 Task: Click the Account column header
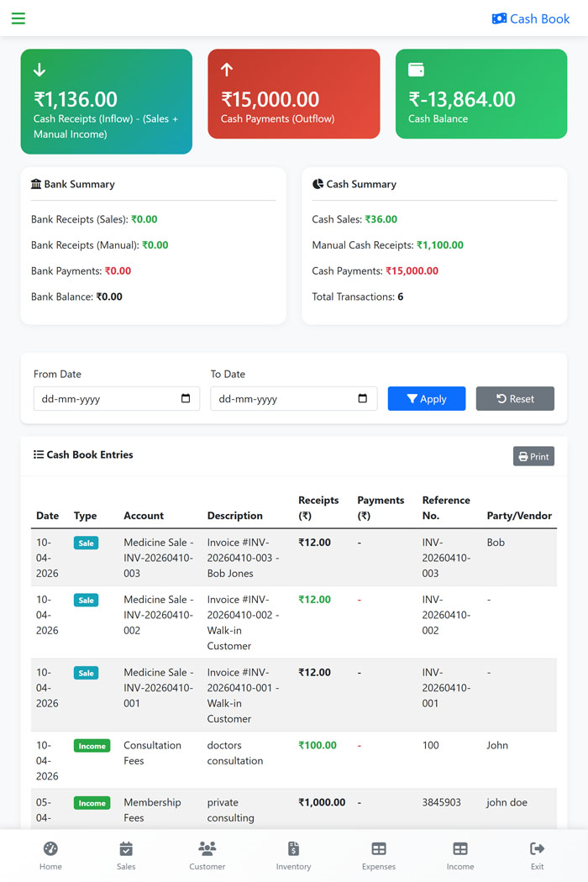(144, 516)
